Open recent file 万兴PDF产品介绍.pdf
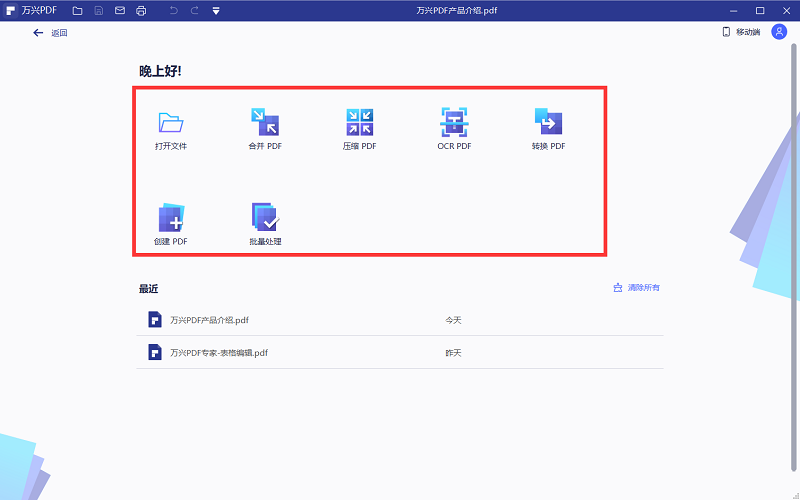 (400, 319)
